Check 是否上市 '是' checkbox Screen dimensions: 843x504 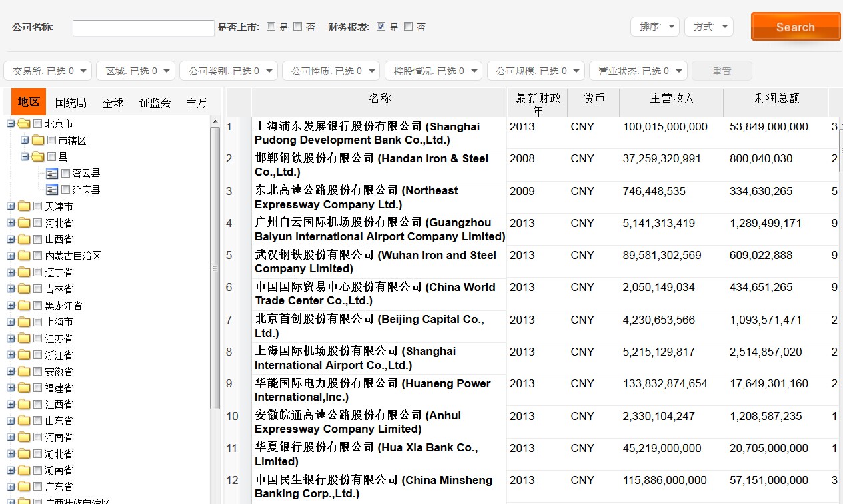click(x=271, y=27)
